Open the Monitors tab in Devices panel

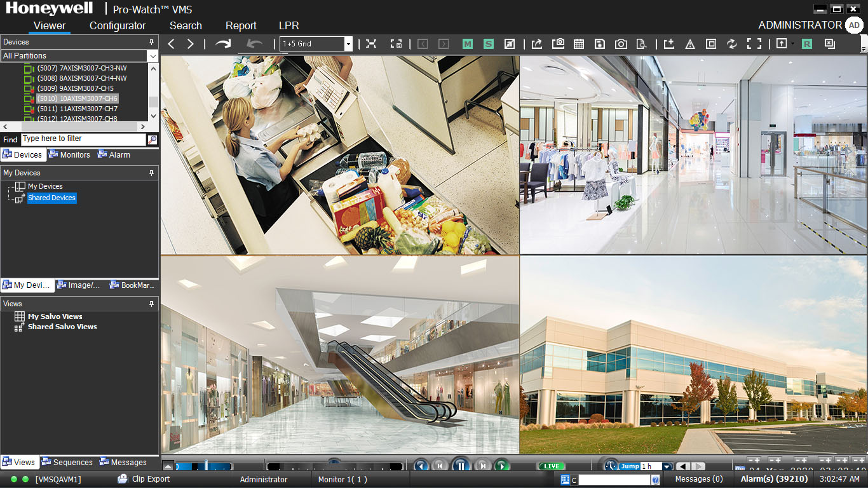[70, 154]
